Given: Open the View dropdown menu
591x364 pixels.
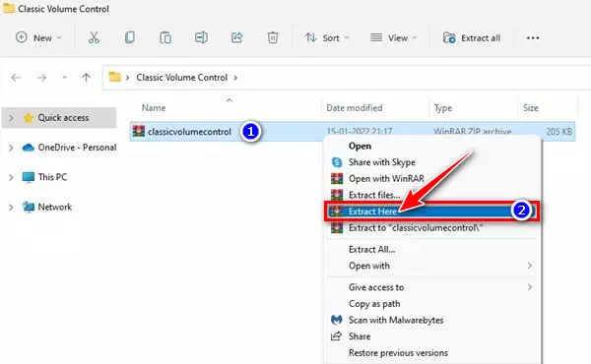Looking at the screenshot, I should pyautogui.click(x=393, y=37).
